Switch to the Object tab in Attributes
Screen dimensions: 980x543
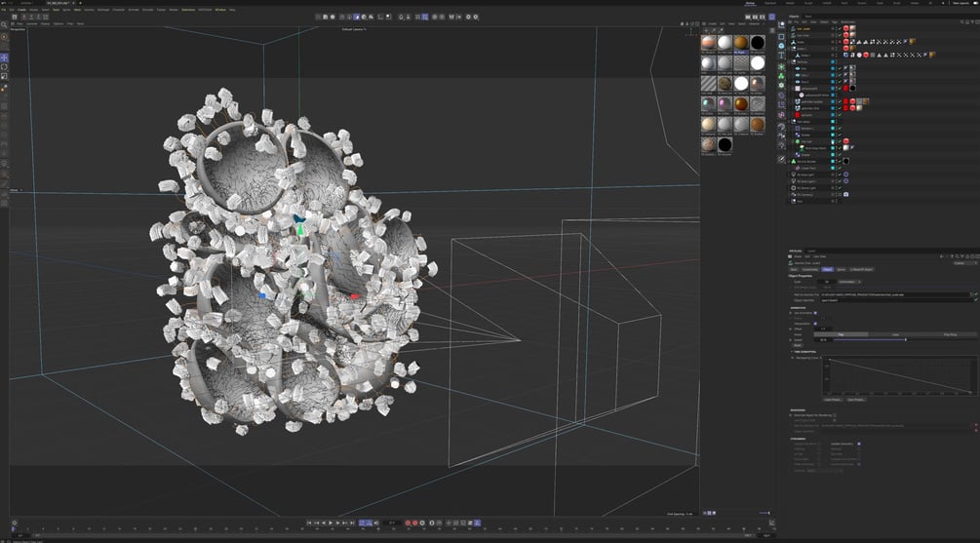coord(828,269)
